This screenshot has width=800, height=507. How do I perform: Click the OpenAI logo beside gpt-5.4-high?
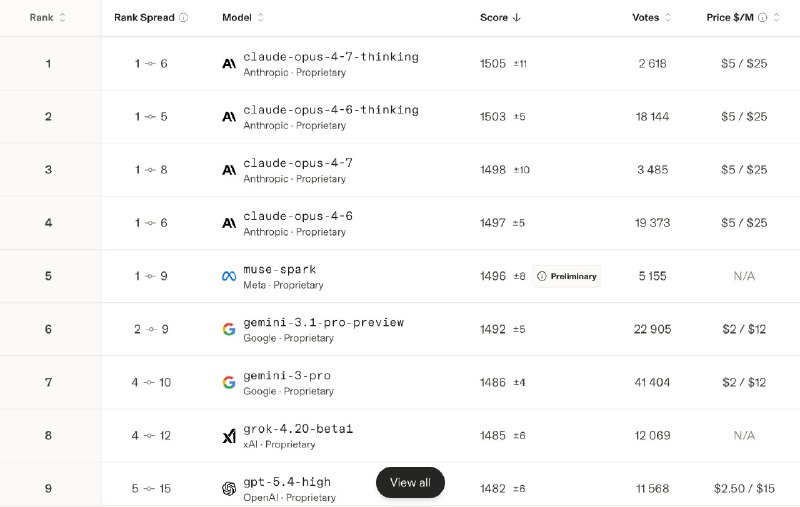[x=229, y=489]
